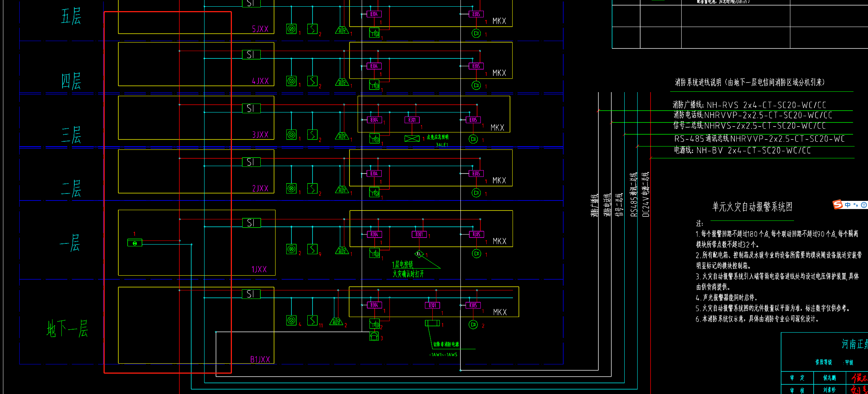Screen dimensions: 868x394
Task: Click the 信号二总线 NHRVS cable specification
Action: (x=749, y=126)
